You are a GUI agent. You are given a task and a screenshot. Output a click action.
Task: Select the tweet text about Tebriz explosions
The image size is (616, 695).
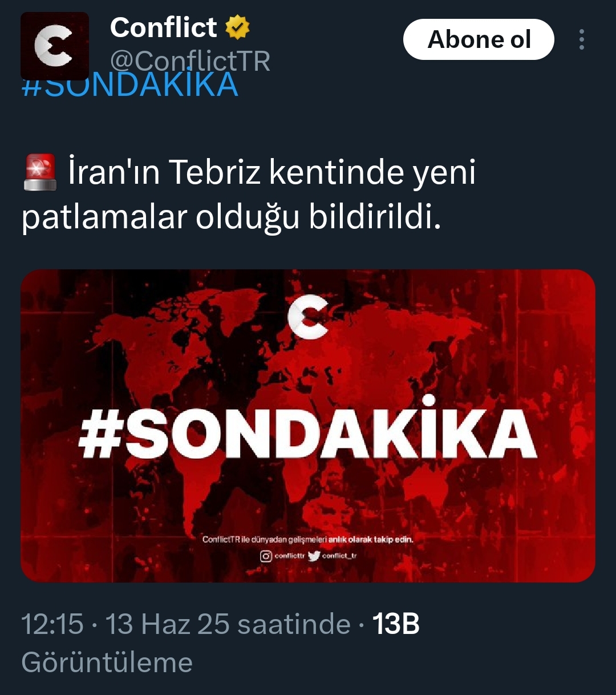click(249, 195)
